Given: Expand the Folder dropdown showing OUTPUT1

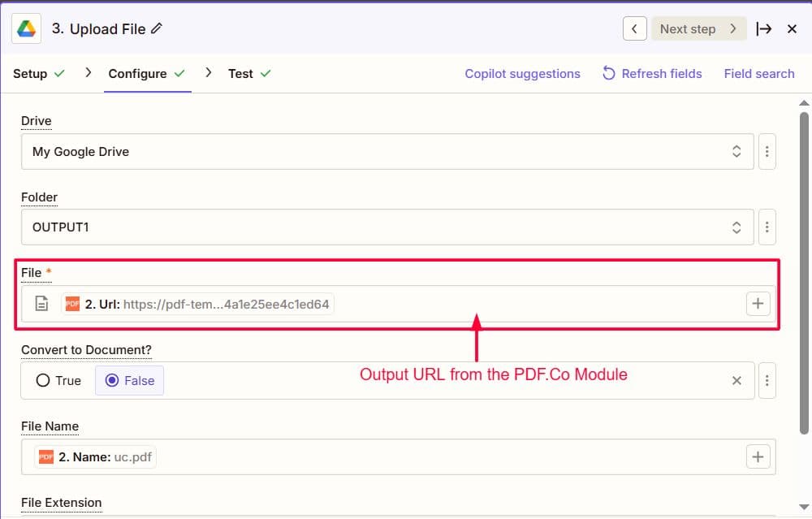Looking at the screenshot, I should point(736,227).
